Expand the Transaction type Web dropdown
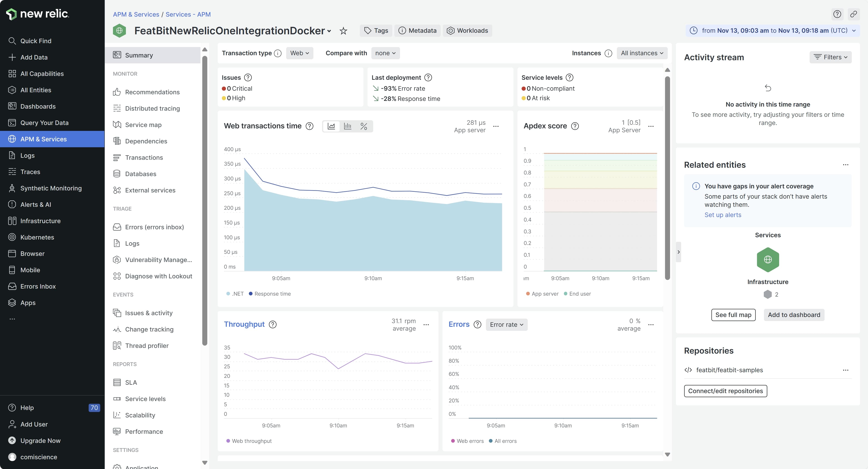Viewport: 868px width, 469px height. pos(299,53)
